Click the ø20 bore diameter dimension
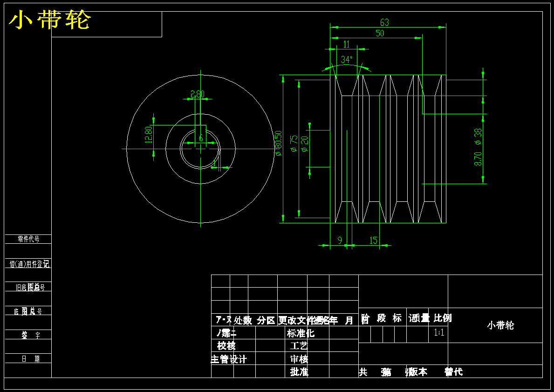The image size is (554, 392). tap(305, 144)
